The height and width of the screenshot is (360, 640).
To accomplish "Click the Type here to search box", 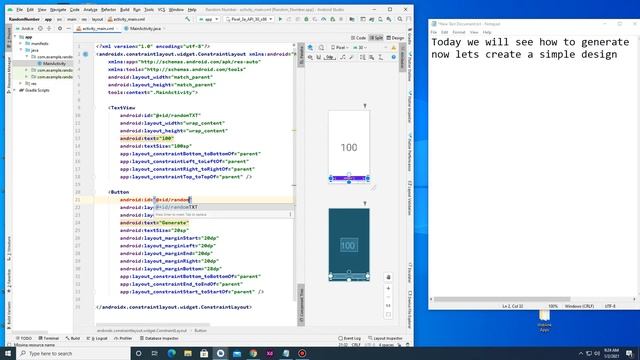I will click(x=73, y=353).
